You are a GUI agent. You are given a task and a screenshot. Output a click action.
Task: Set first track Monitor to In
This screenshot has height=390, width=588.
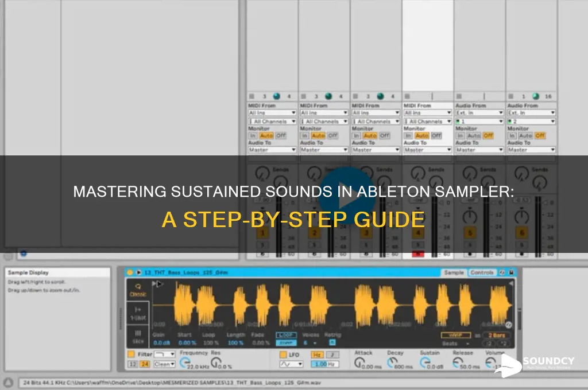point(253,135)
